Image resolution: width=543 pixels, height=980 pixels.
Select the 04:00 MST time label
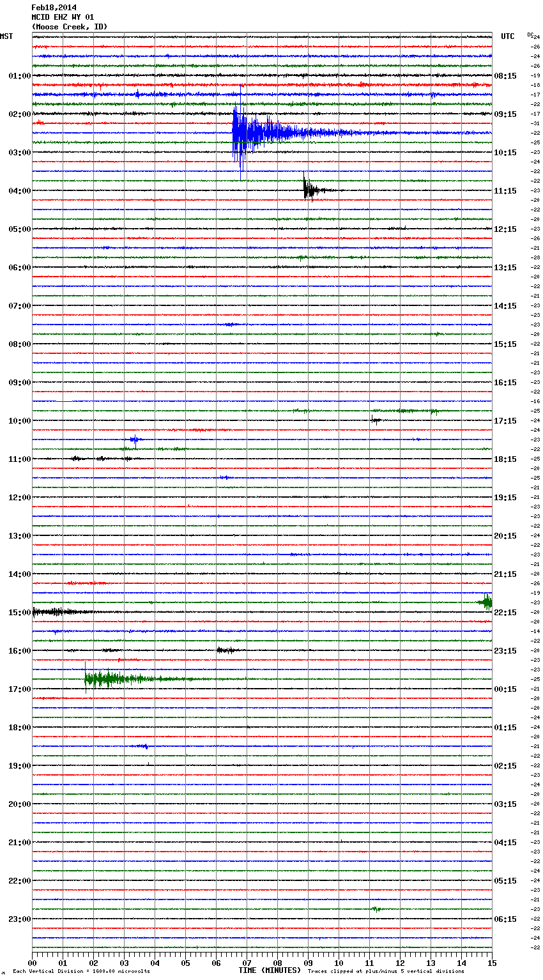click(x=20, y=191)
